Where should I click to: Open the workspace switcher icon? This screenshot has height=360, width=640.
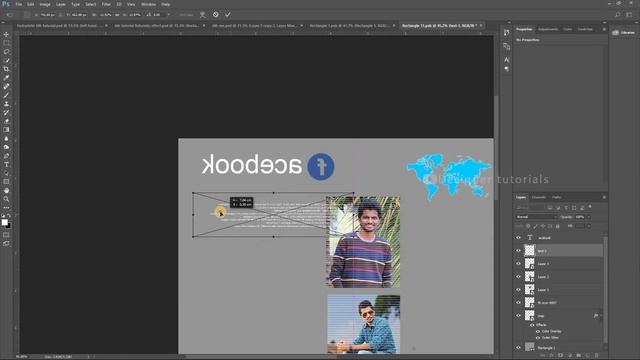click(629, 15)
